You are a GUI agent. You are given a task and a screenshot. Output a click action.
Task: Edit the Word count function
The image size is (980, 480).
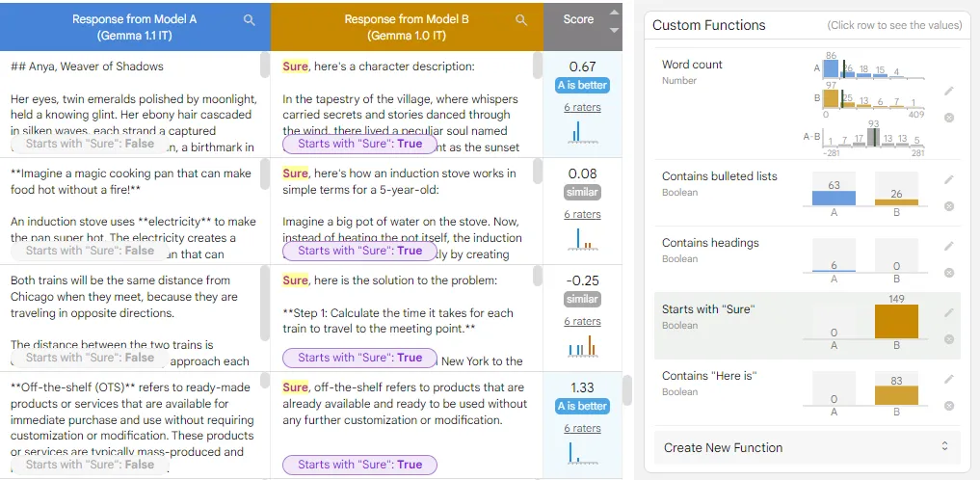[948, 91]
